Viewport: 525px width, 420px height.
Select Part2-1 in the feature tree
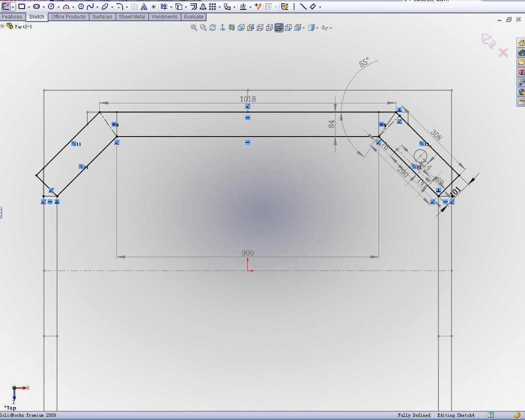pyautogui.click(x=23, y=27)
